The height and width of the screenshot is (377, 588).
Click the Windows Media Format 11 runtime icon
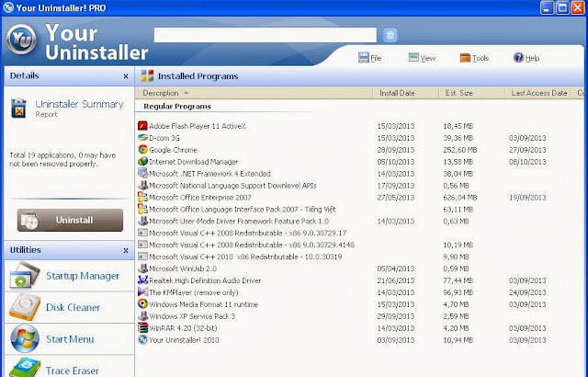point(142,304)
